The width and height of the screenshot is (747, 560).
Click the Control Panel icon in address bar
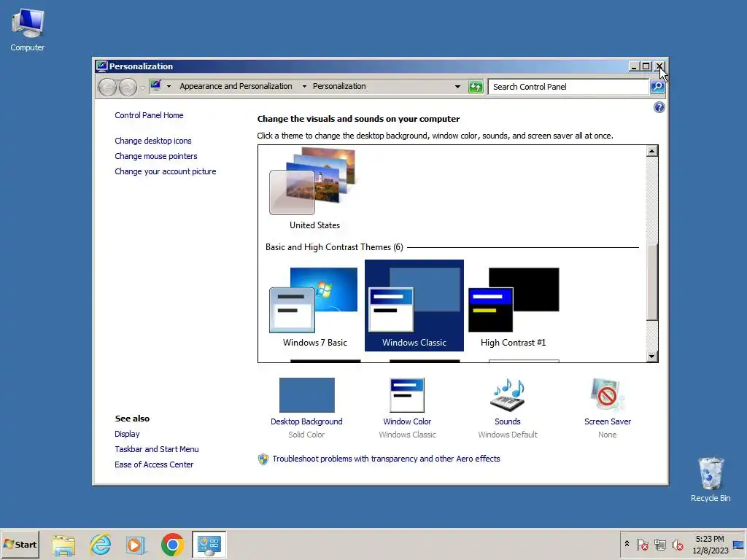(155, 86)
